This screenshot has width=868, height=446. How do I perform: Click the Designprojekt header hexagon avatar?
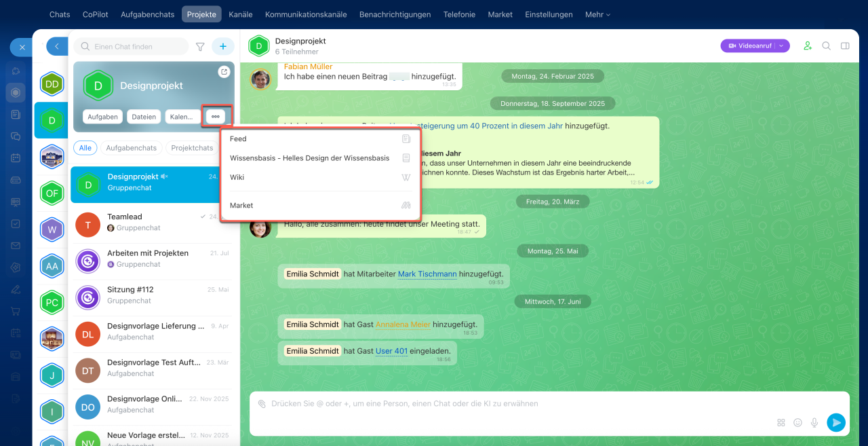(258, 46)
